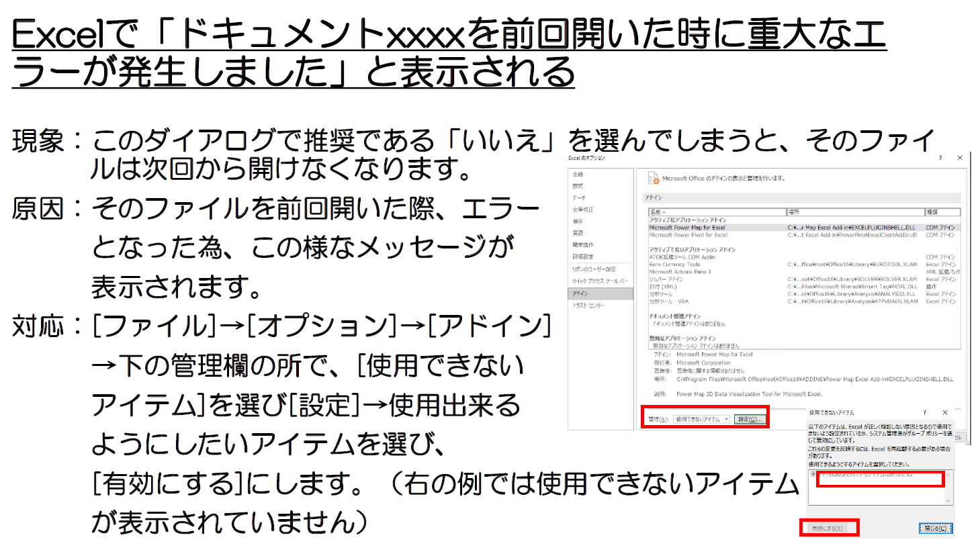
Task: Sort add-ins by 場所 column header
Action: 855,212
